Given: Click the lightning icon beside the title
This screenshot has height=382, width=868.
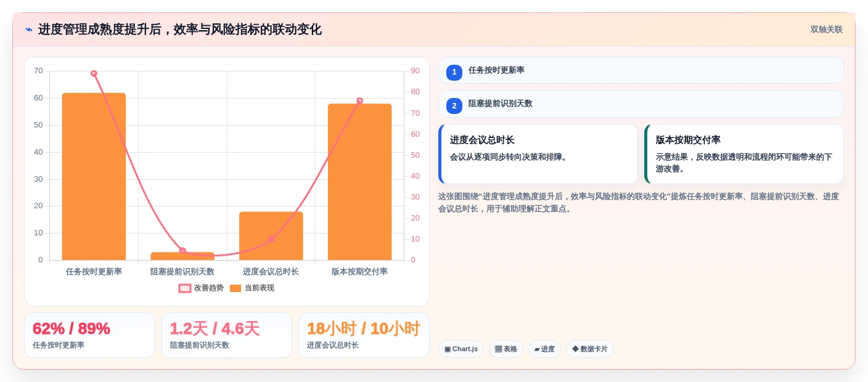Looking at the screenshot, I should click(x=28, y=30).
